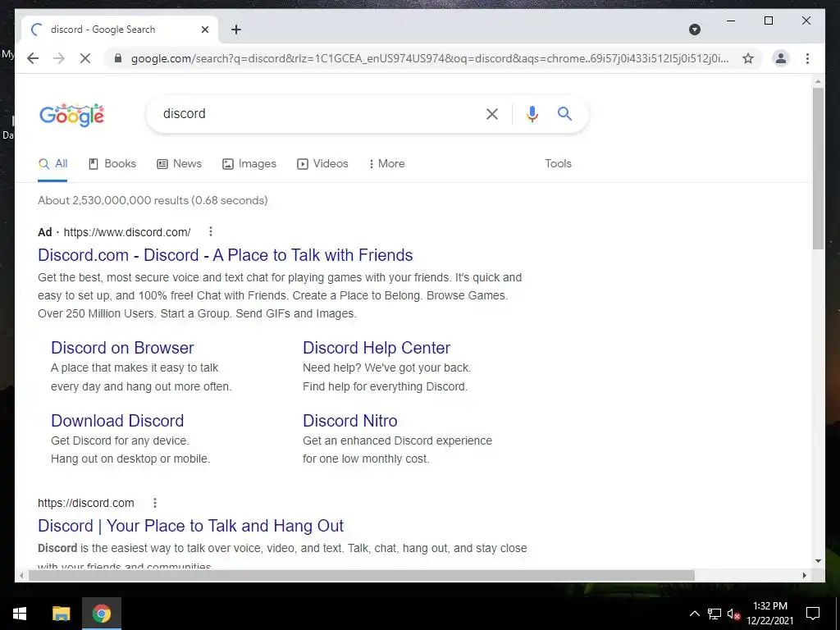Viewport: 840px width, 630px height.
Task: View site info via the padlock icon
Action: [118, 58]
